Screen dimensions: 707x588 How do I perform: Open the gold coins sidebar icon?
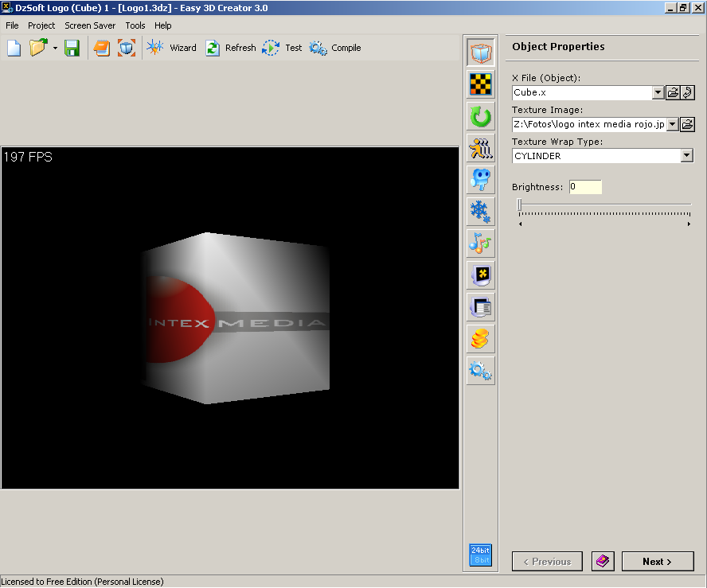click(x=481, y=339)
